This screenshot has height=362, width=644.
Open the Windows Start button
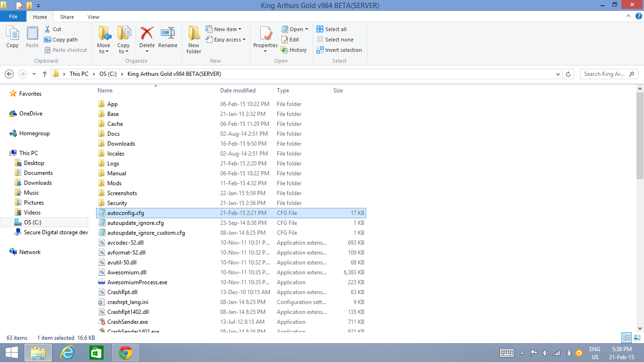(x=11, y=353)
